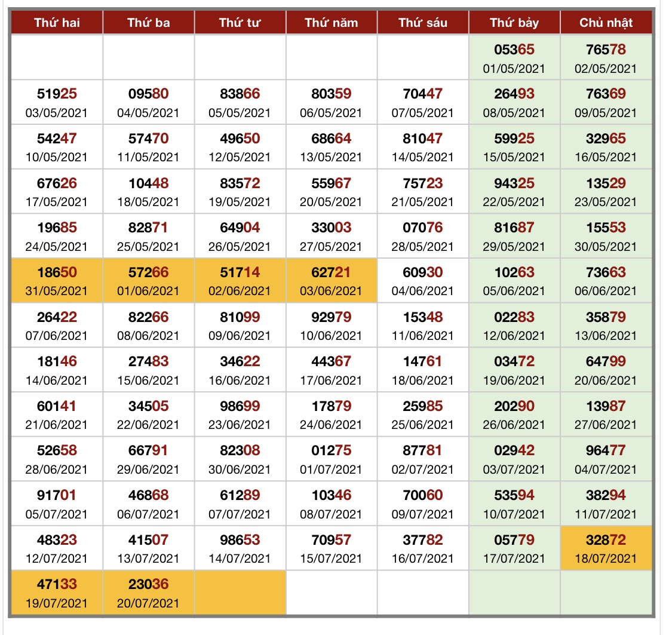Select the Thứ bảy column header
The image size is (672, 635).
pos(514,22)
